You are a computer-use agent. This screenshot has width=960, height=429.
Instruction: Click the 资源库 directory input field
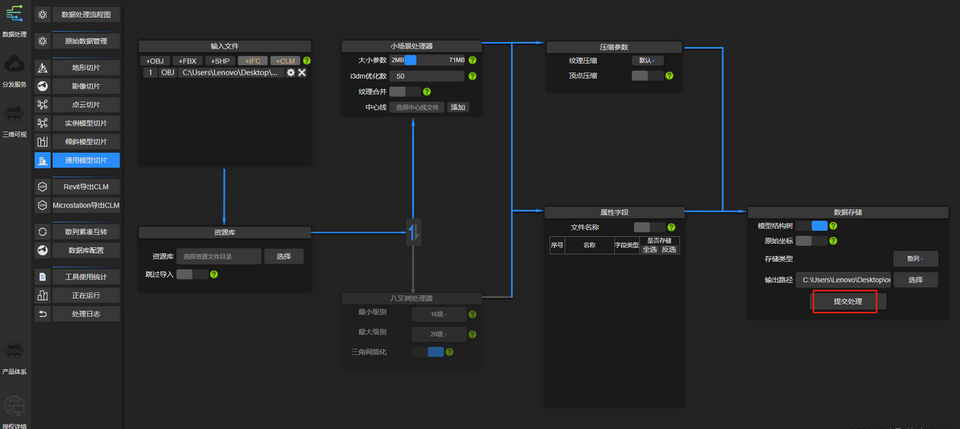[x=220, y=256]
